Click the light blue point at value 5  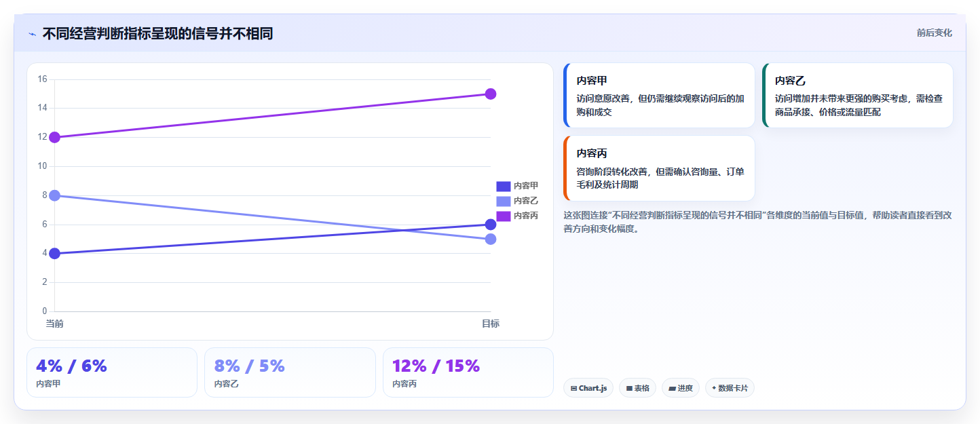491,239
